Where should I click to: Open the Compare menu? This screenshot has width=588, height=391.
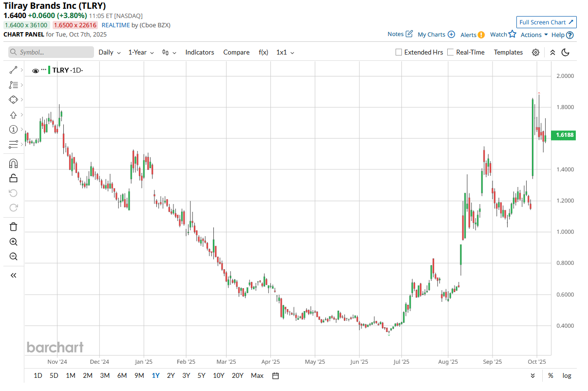(236, 52)
